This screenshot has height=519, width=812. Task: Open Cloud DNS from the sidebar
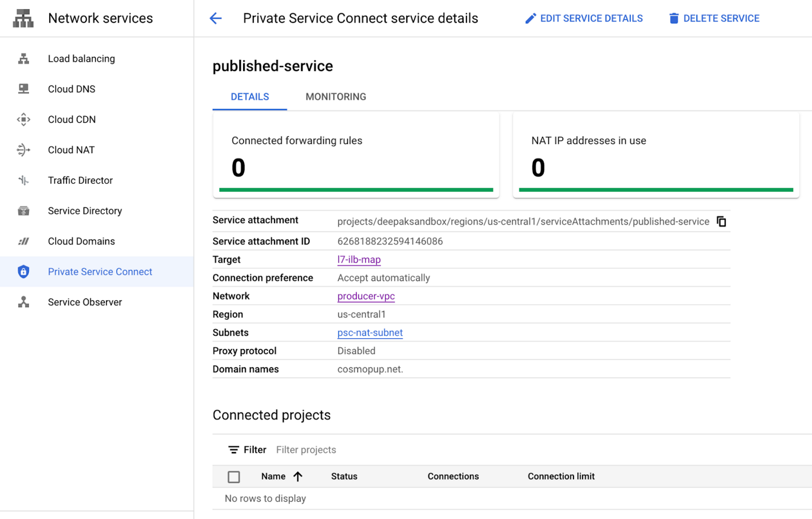coord(72,88)
